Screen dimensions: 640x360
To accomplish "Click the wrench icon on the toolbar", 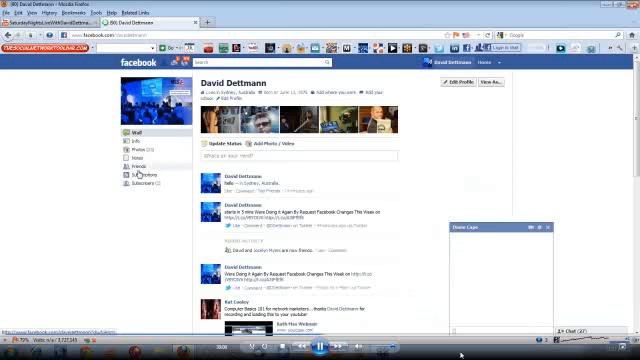I will [x=620, y=48].
